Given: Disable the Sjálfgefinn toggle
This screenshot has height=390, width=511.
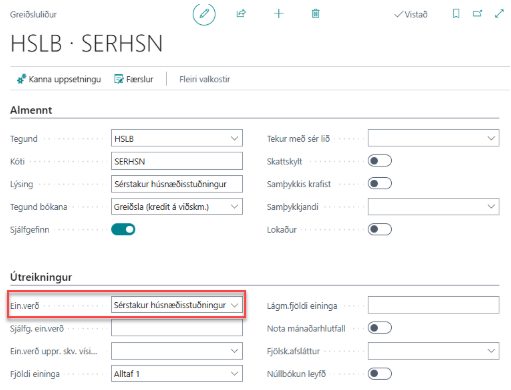Looking at the screenshot, I should click(123, 229).
